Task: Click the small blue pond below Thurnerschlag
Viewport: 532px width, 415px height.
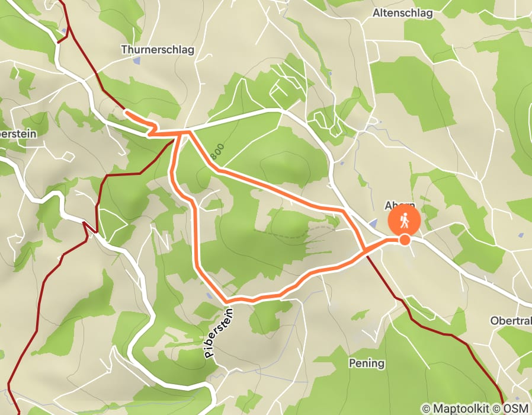Action: pos(136,61)
